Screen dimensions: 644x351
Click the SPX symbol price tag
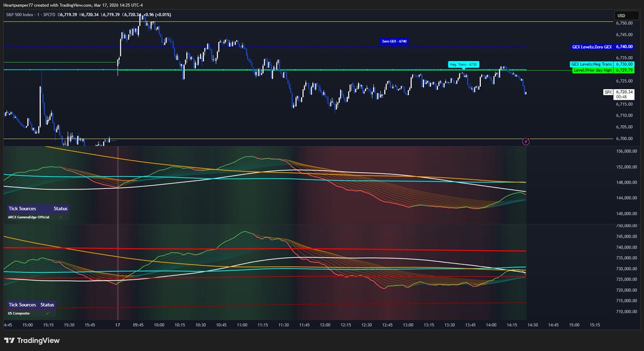(608, 92)
